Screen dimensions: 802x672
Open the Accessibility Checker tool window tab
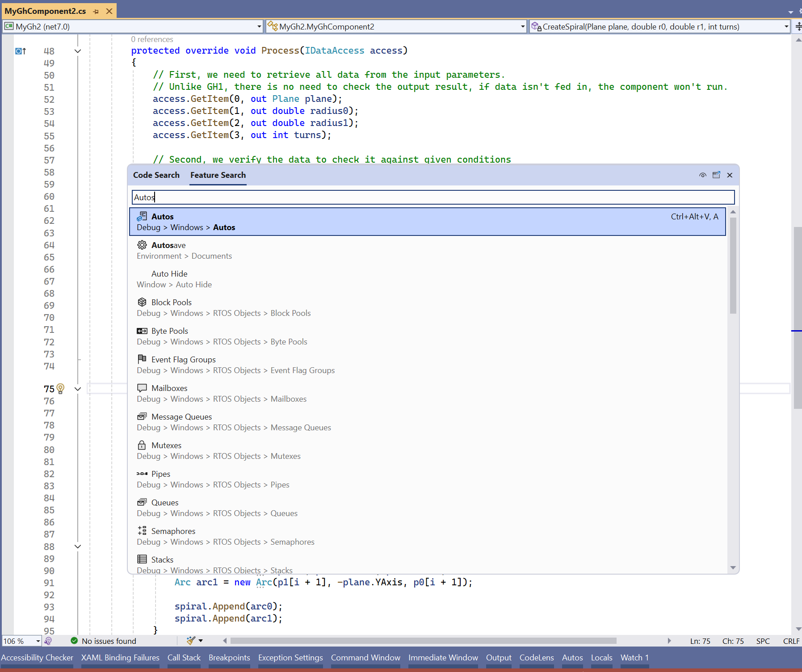[x=37, y=658]
